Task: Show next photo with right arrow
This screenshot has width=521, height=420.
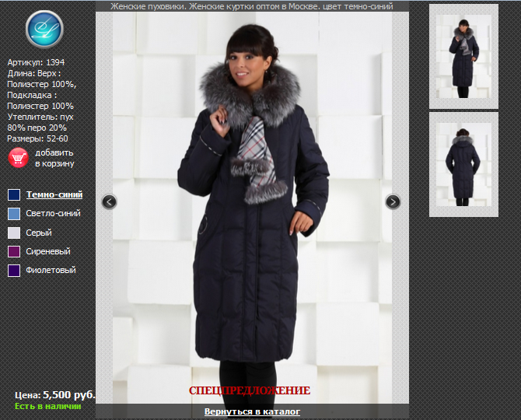Action: coord(393,201)
